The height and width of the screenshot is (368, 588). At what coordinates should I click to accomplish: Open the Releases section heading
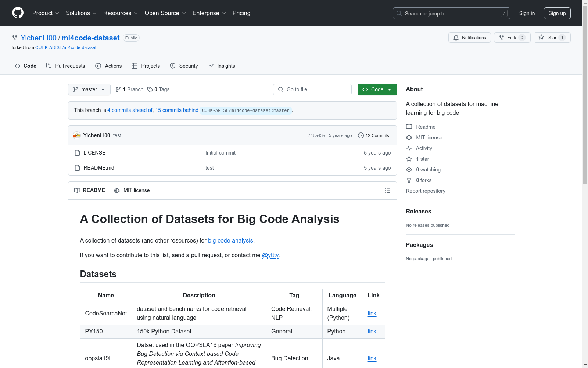[419, 211]
